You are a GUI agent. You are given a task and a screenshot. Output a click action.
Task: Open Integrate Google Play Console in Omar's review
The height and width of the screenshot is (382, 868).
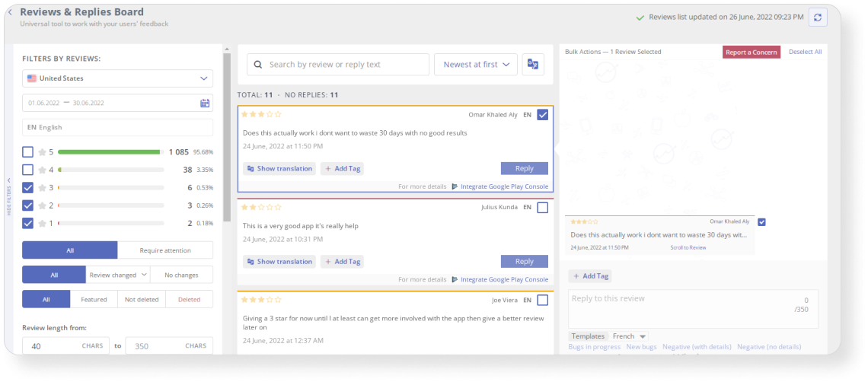tap(504, 186)
